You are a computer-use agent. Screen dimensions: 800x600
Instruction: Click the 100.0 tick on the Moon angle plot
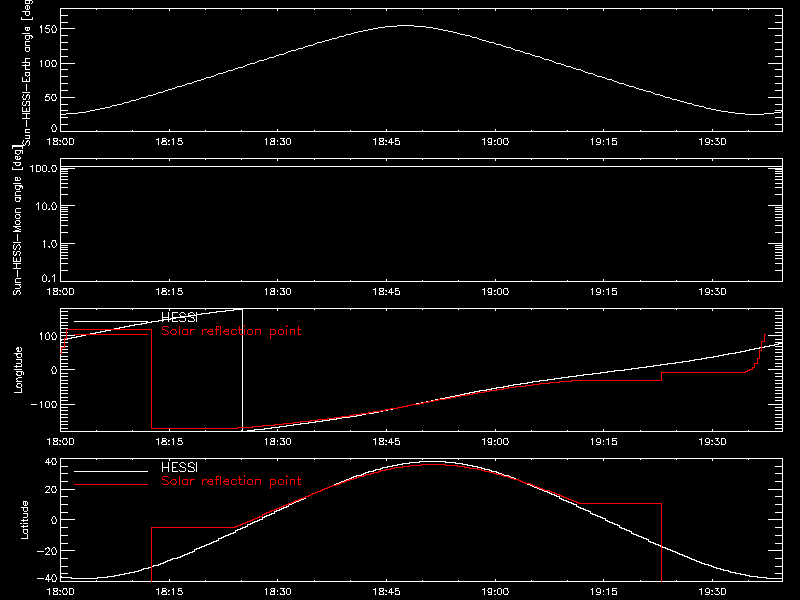[43, 168]
